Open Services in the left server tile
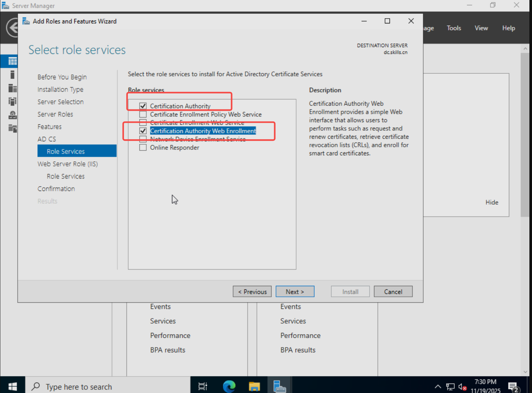 (x=163, y=321)
